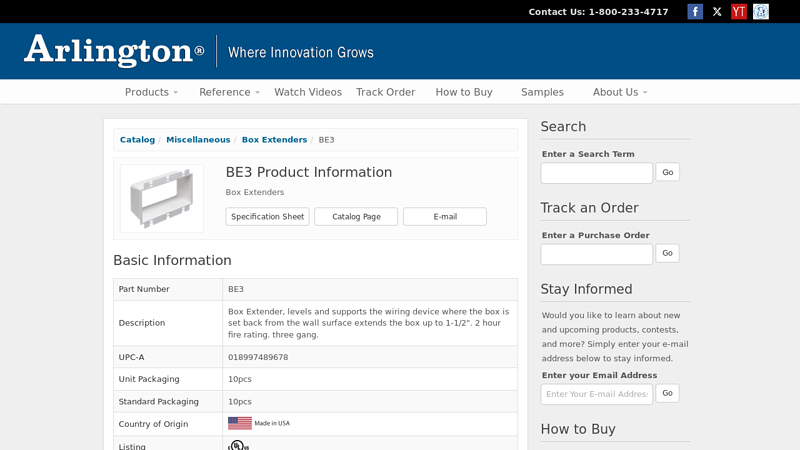Click the Country of Origin row label
This screenshot has width=800, height=450.
(x=153, y=424)
